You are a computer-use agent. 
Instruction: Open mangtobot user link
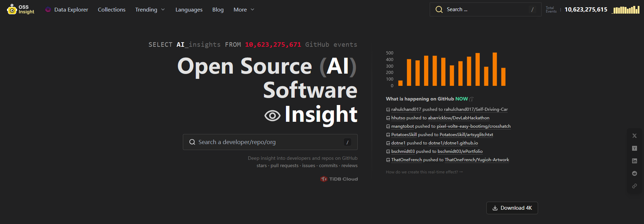click(402, 126)
